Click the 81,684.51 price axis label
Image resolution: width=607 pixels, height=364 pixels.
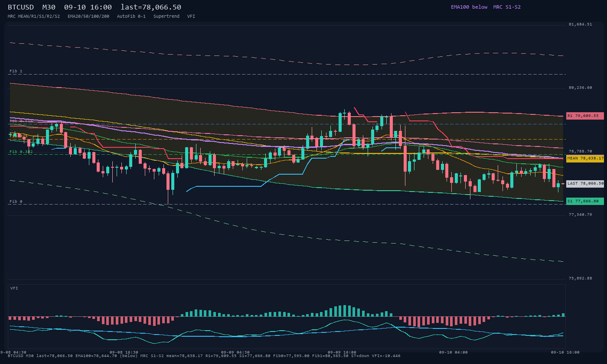[x=580, y=24]
